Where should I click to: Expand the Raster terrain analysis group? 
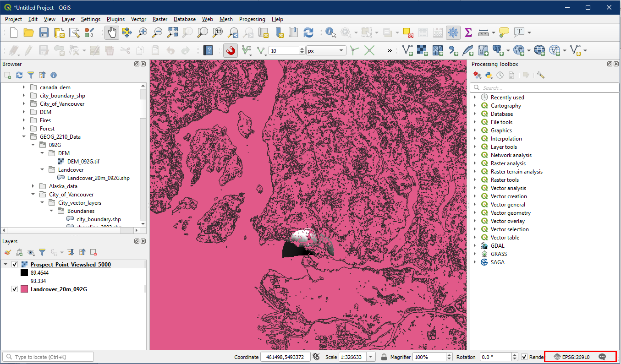[475, 172]
